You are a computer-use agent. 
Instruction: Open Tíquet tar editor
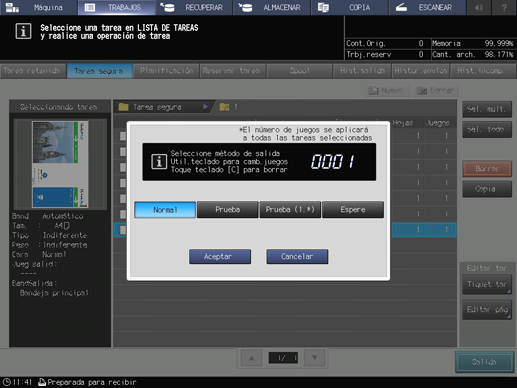487,284
